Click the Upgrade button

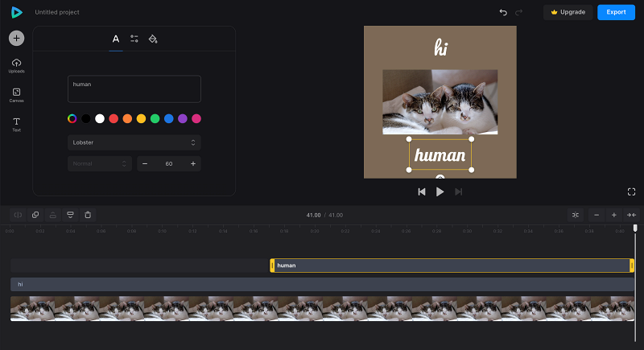click(x=568, y=12)
